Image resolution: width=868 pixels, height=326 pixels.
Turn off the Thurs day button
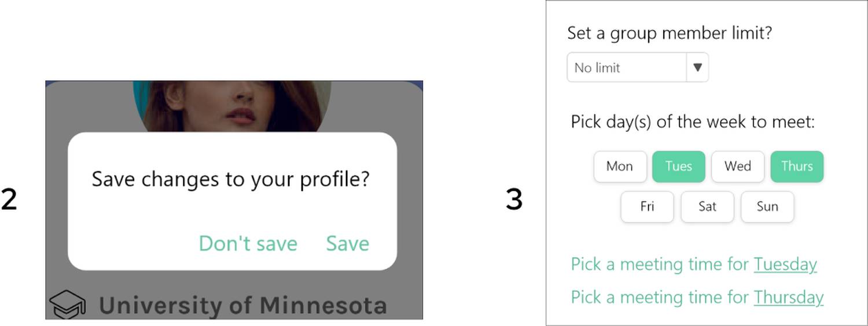(797, 166)
